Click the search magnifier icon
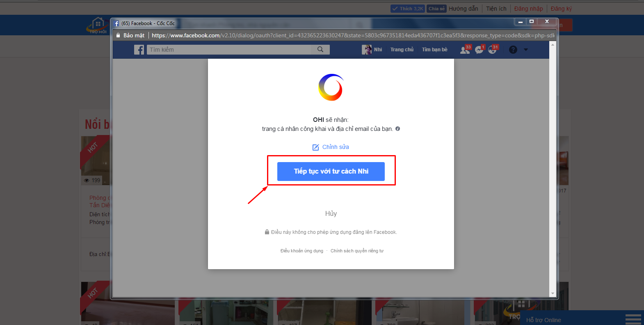 (x=320, y=49)
